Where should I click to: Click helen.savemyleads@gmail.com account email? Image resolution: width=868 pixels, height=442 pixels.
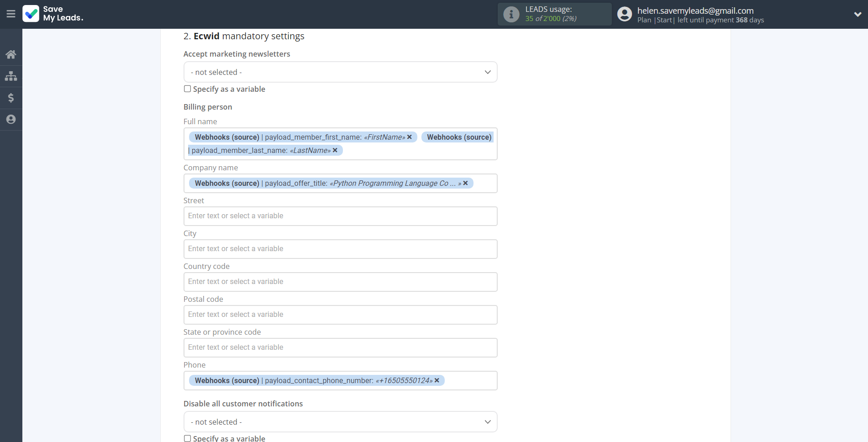pos(695,11)
